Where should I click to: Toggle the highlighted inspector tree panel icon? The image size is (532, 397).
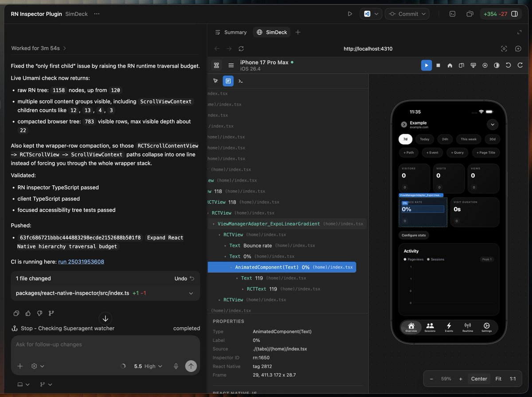tap(228, 81)
